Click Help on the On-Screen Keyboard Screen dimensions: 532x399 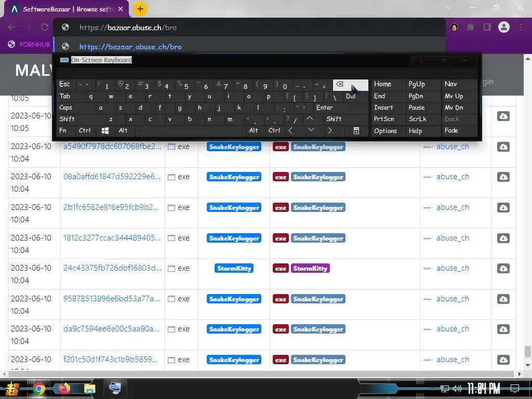423,130
